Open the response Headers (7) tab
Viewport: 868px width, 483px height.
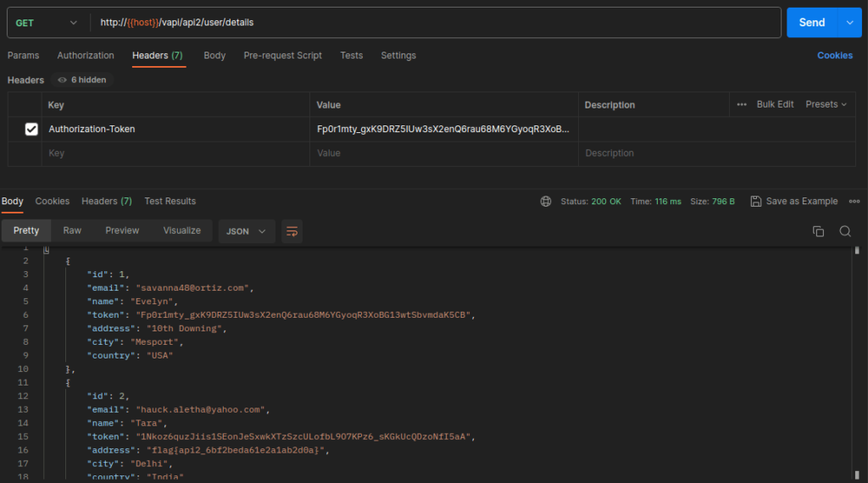(x=107, y=202)
